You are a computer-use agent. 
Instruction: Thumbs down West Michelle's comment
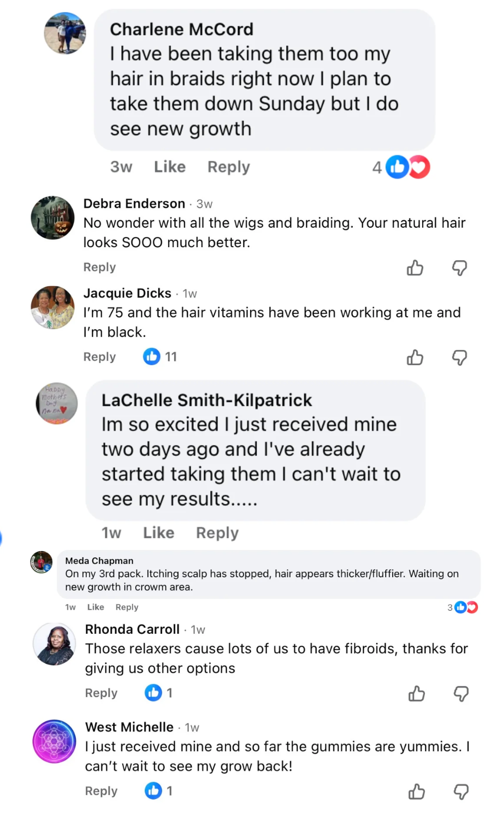(461, 792)
